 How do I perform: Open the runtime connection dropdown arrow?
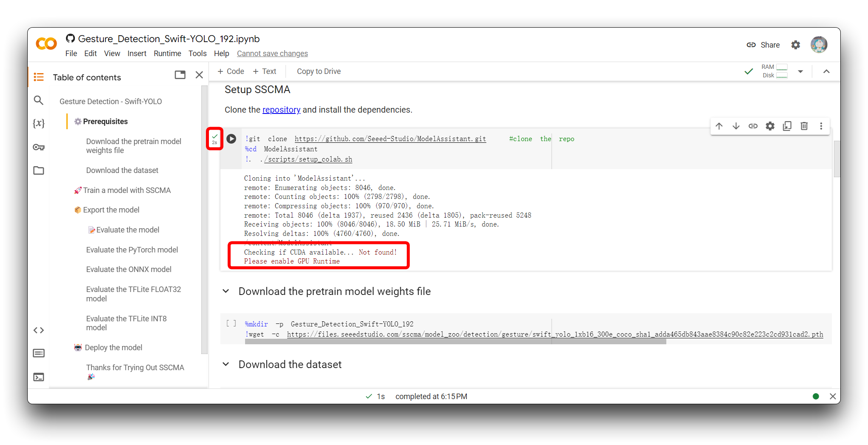pyautogui.click(x=800, y=71)
